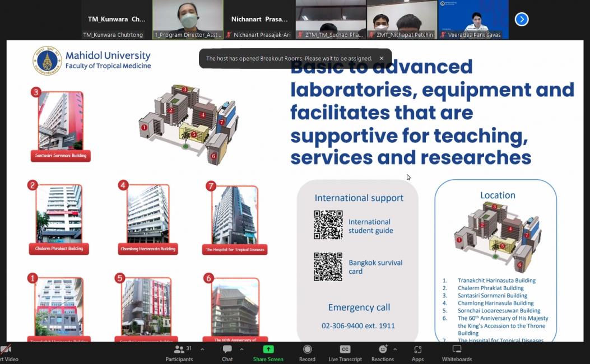
Task: Click the Santasiri Sornmani Building photo
Action: (61, 120)
